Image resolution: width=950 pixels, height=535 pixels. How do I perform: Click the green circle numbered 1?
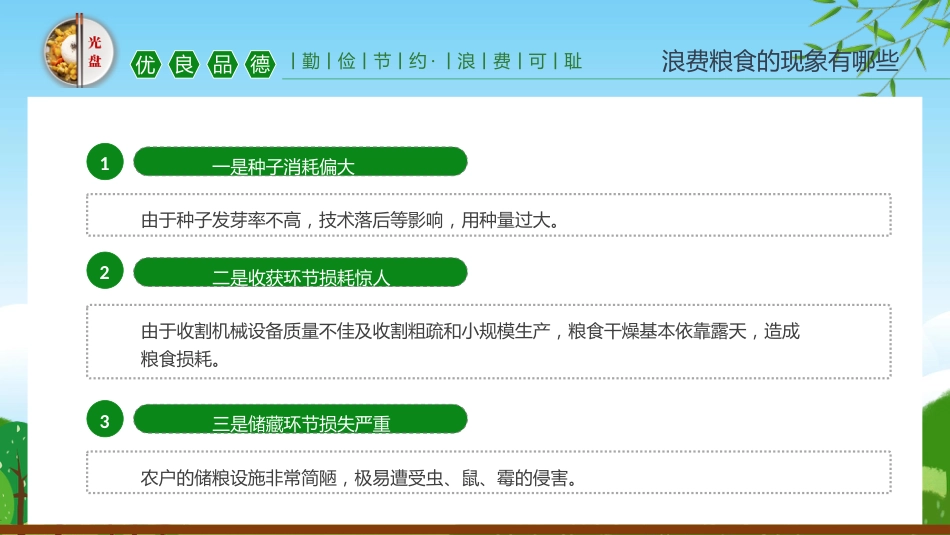(x=105, y=162)
